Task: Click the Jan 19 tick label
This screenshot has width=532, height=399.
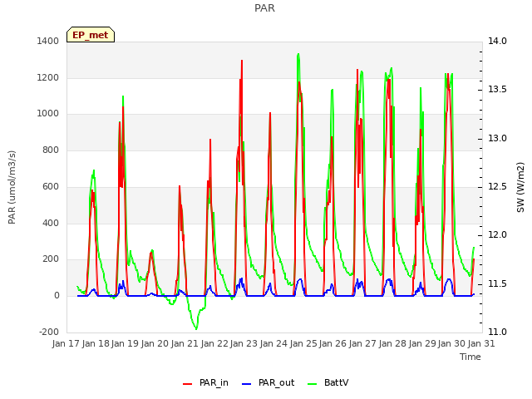Action: click(x=126, y=343)
